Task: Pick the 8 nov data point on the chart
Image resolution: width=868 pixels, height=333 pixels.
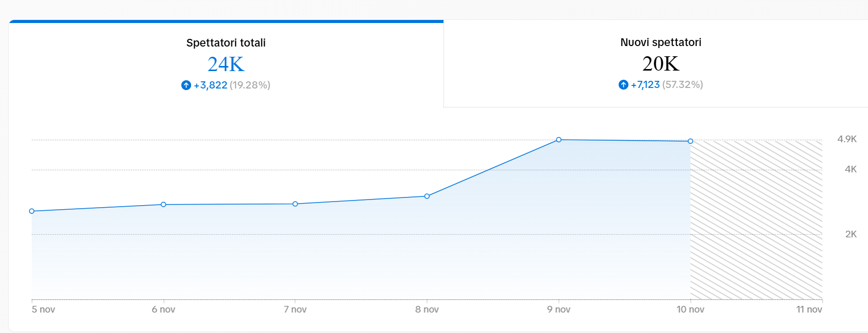Action: (427, 196)
